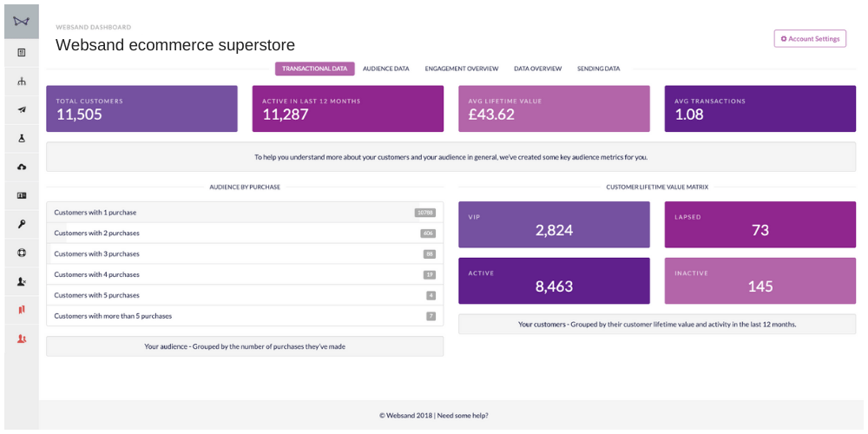
Task: Open the ID card icon in the sidebar
Action: pyautogui.click(x=22, y=195)
